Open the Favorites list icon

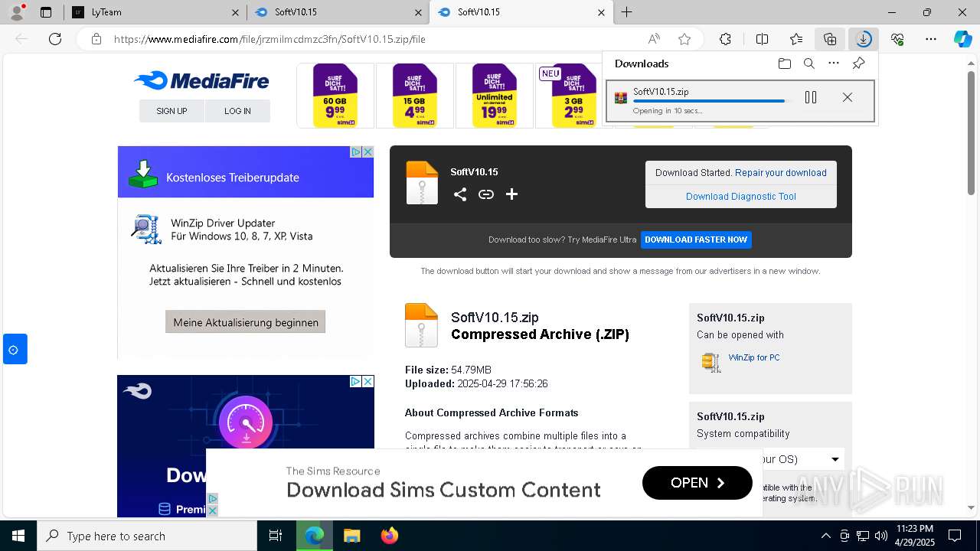click(x=796, y=39)
